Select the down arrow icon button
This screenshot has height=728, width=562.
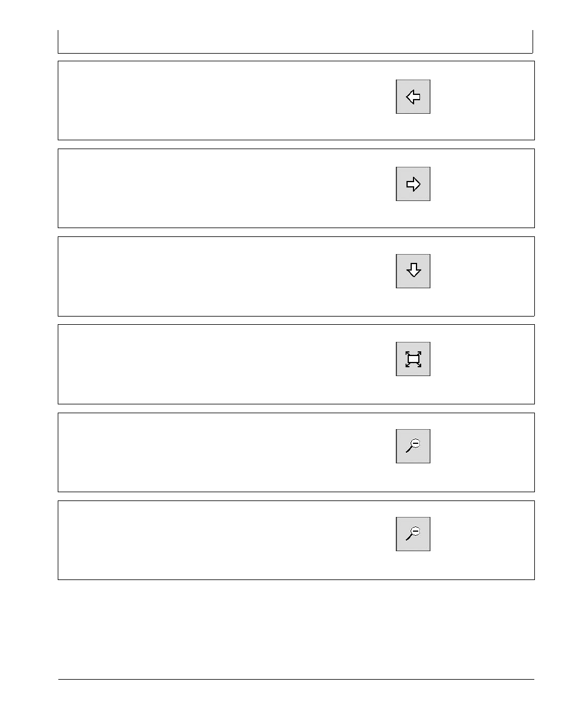click(413, 271)
